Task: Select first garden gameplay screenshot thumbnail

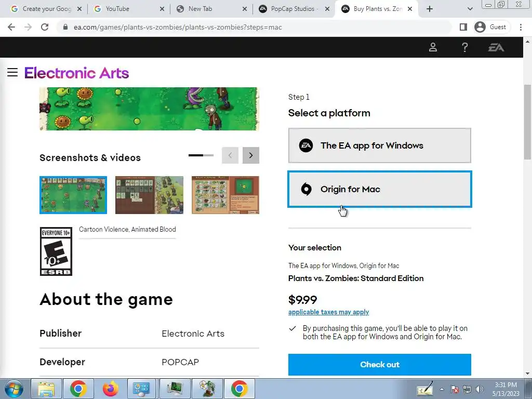Action: pos(73,195)
